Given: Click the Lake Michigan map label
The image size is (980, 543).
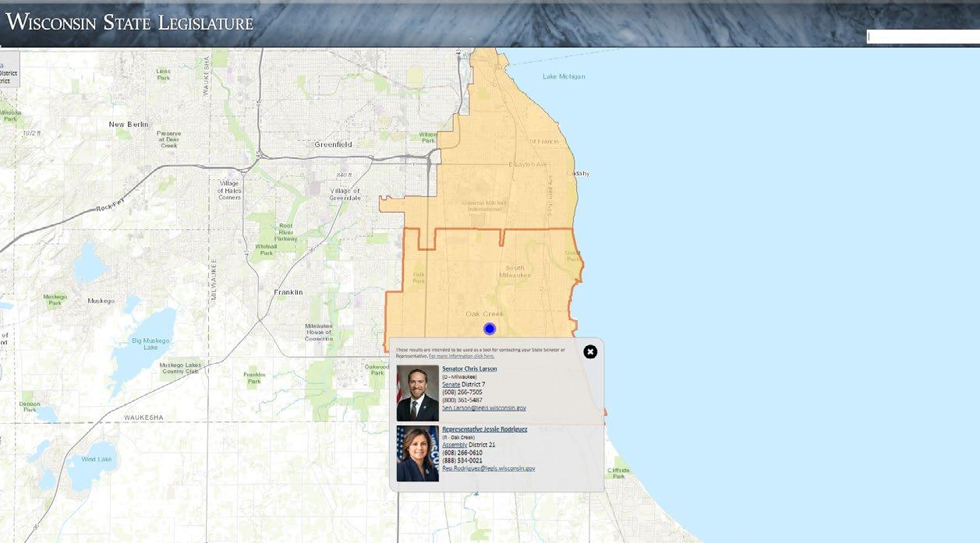Looking at the screenshot, I should tap(564, 76).
